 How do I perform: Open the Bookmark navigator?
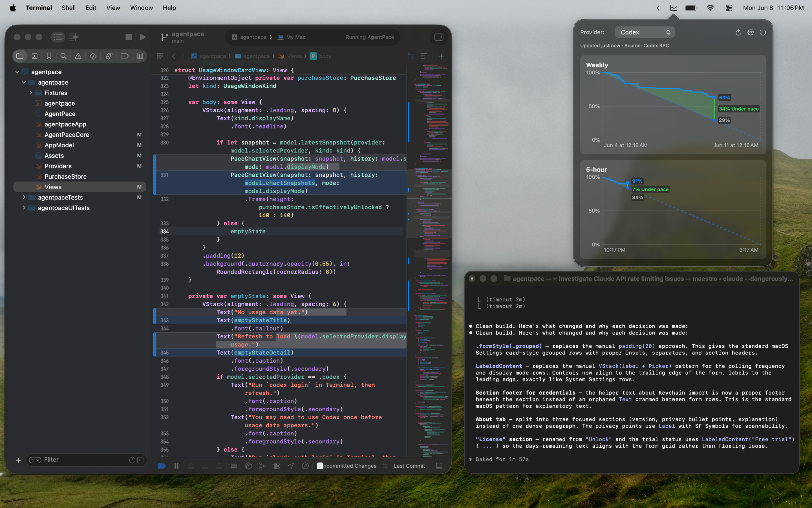(x=49, y=56)
